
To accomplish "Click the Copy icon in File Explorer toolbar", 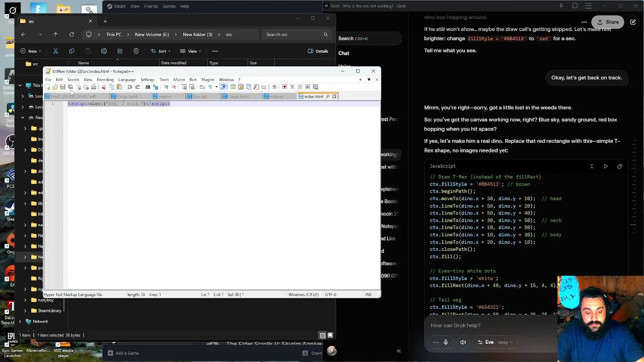I will click(71, 51).
